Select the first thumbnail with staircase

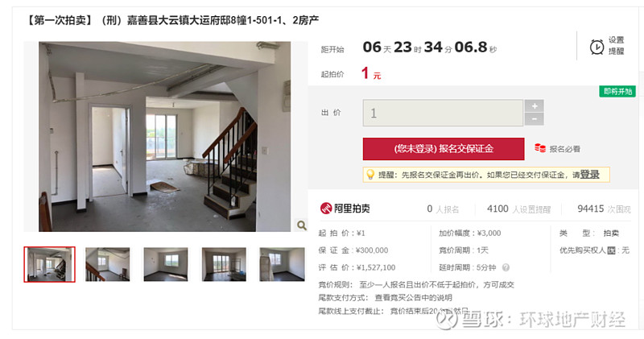tap(49, 264)
